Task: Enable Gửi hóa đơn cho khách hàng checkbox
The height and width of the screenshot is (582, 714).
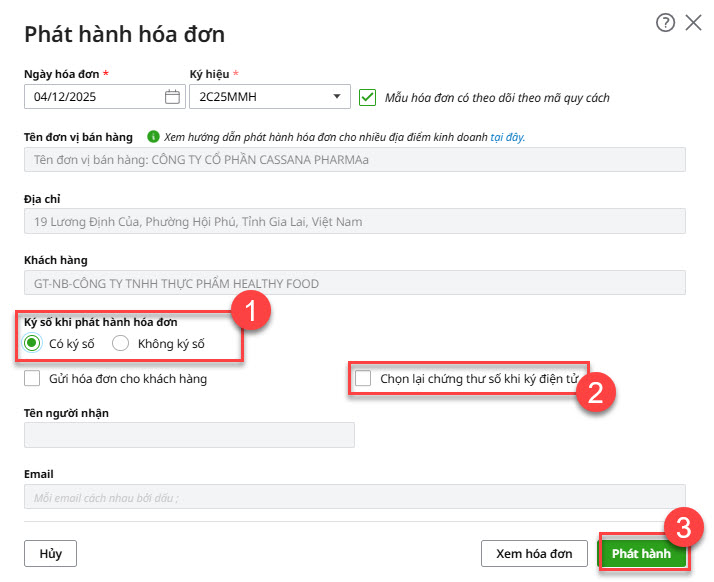Action: [x=33, y=379]
